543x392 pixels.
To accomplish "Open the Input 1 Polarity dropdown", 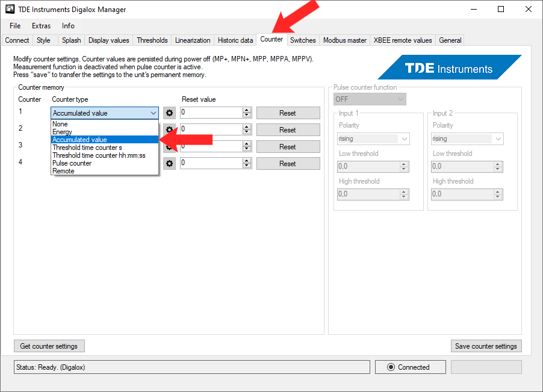I will [x=373, y=139].
